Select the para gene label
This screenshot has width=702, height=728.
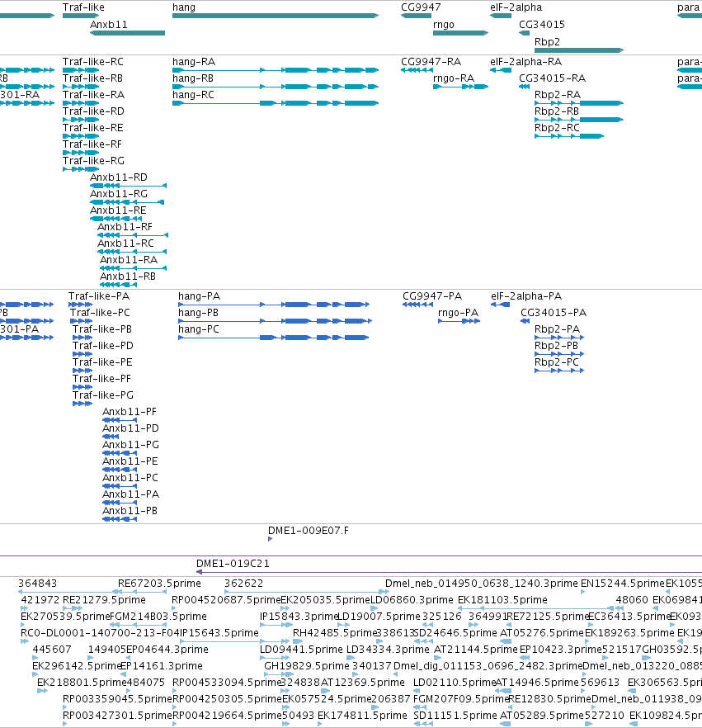[689, 7]
